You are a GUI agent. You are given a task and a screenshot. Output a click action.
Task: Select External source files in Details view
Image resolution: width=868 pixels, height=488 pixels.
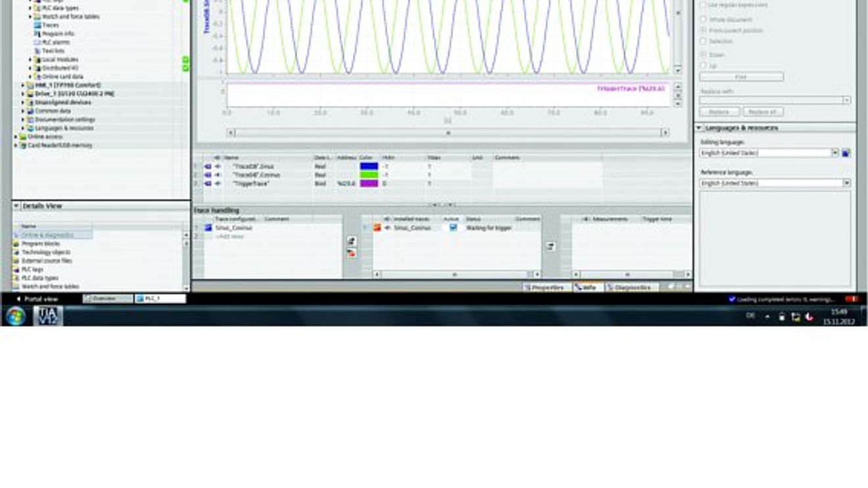(47, 260)
